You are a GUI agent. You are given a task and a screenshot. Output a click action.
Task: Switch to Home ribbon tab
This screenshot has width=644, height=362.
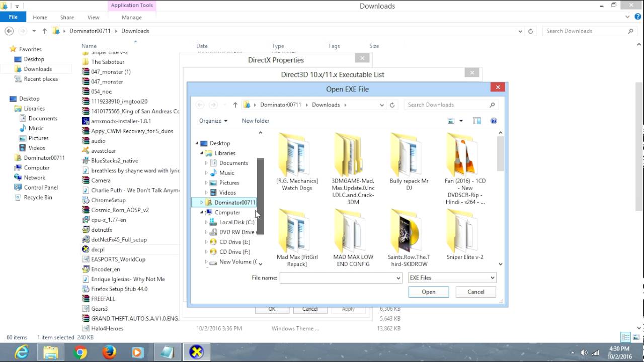(40, 17)
